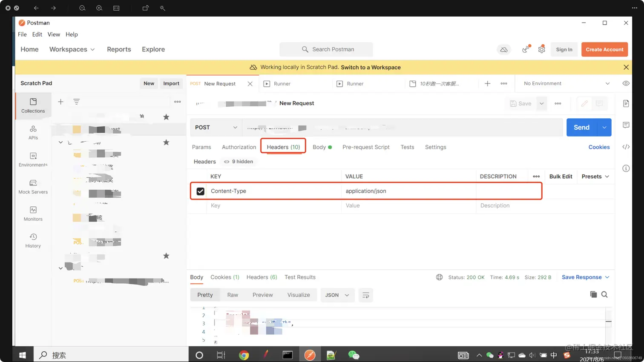
Task: Open three-dot menu next to Save
Action: pyautogui.click(x=558, y=103)
